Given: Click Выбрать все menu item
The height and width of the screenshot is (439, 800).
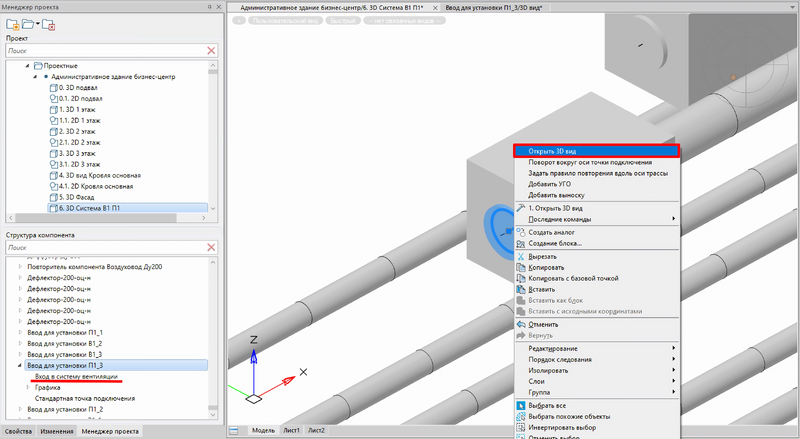Looking at the screenshot, I should click(x=596, y=406).
